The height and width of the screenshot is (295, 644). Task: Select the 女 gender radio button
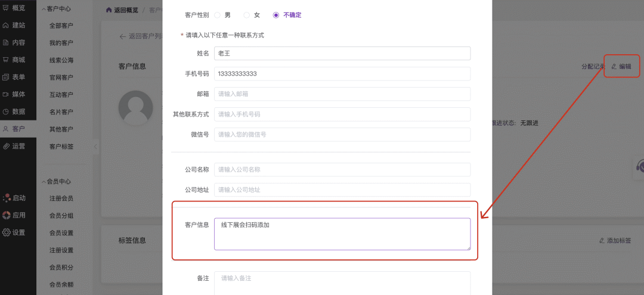point(246,14)
